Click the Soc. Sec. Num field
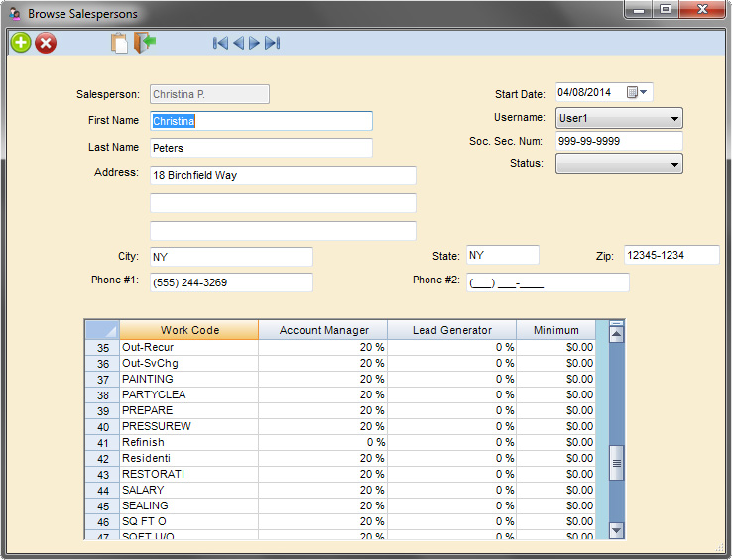 tap(619, 141)
